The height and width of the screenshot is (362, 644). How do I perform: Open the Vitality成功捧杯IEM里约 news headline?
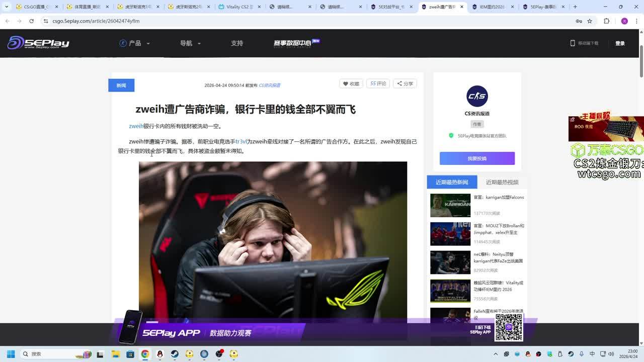(x=499, y=286)
